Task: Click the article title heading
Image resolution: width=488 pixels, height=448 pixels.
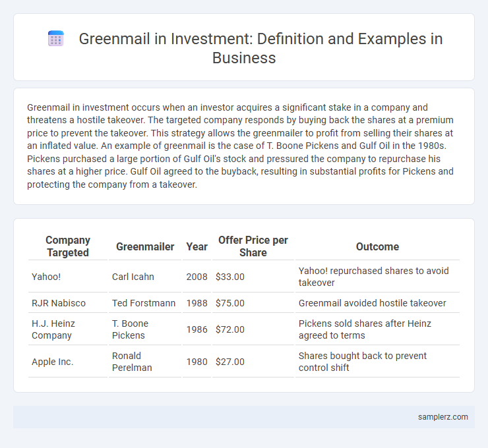Action: [260, 48]
